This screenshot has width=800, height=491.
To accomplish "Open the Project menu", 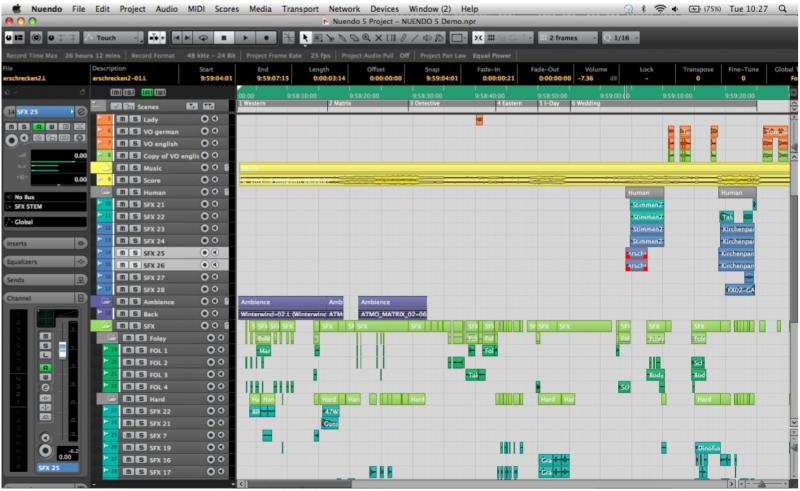I will click(x=132, y=9).
